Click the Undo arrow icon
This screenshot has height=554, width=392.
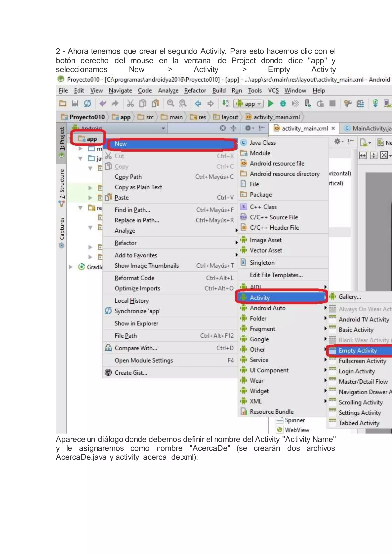tap(103, 104)
